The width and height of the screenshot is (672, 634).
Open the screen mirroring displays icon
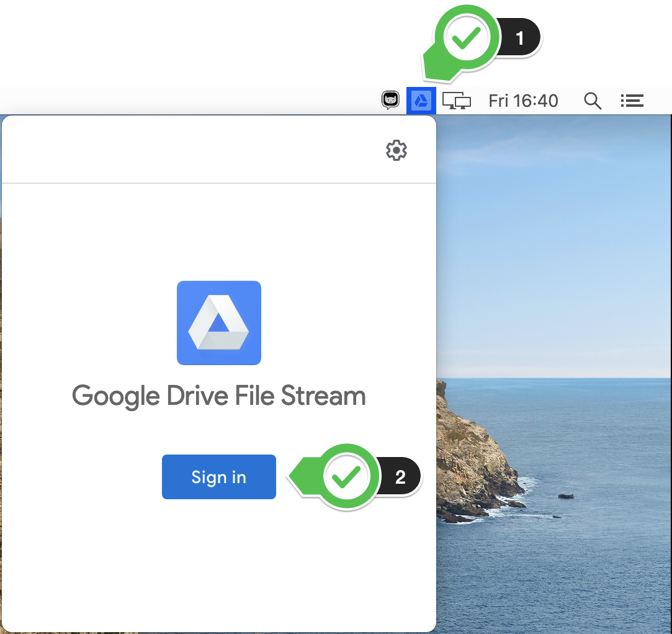[x=457, y=101]
